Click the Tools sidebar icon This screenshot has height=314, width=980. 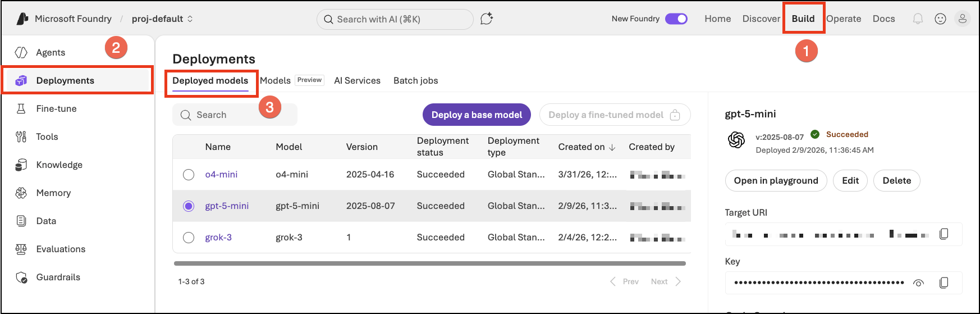21,136
